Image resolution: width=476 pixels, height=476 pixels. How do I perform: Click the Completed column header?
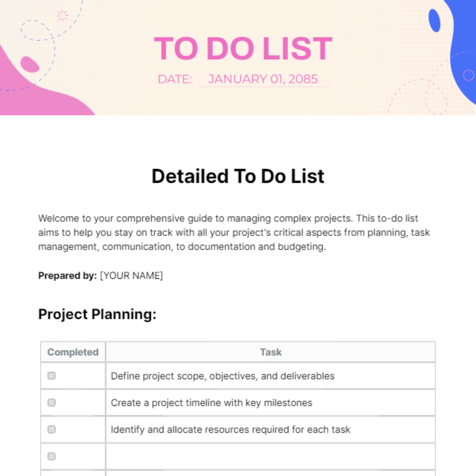[73, 352]
